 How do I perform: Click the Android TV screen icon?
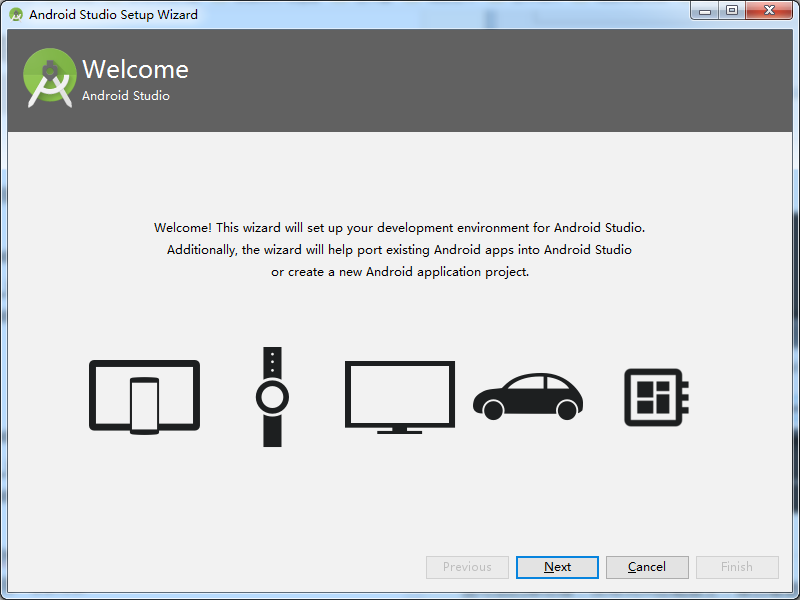399,397
